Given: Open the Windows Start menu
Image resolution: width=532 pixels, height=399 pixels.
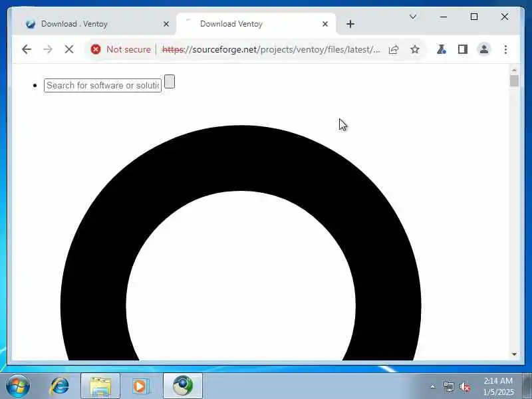Looking at the screenshot, I should pyautogui.click(x=18, y=386).
